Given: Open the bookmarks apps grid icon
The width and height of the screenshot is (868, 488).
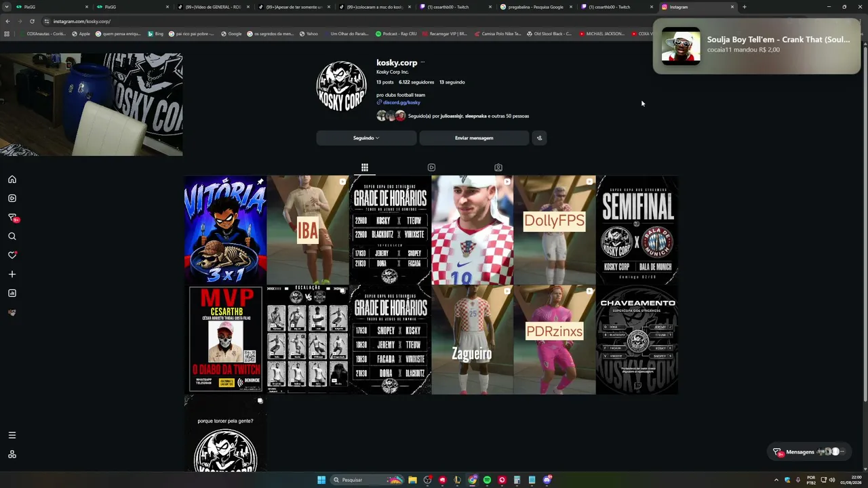Looking at the screenshot, I should (x=7, y=33).
